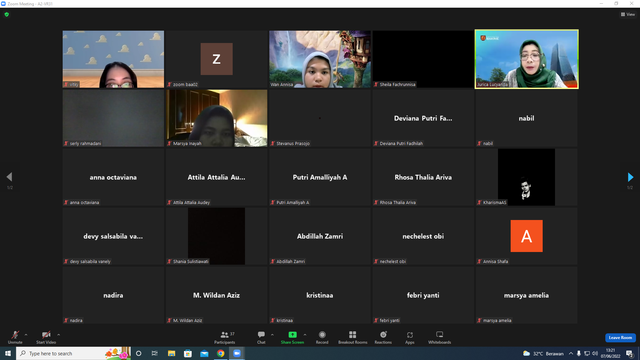Click the Windows taskbar search box
Screen dimensions: 640x360
73,353
